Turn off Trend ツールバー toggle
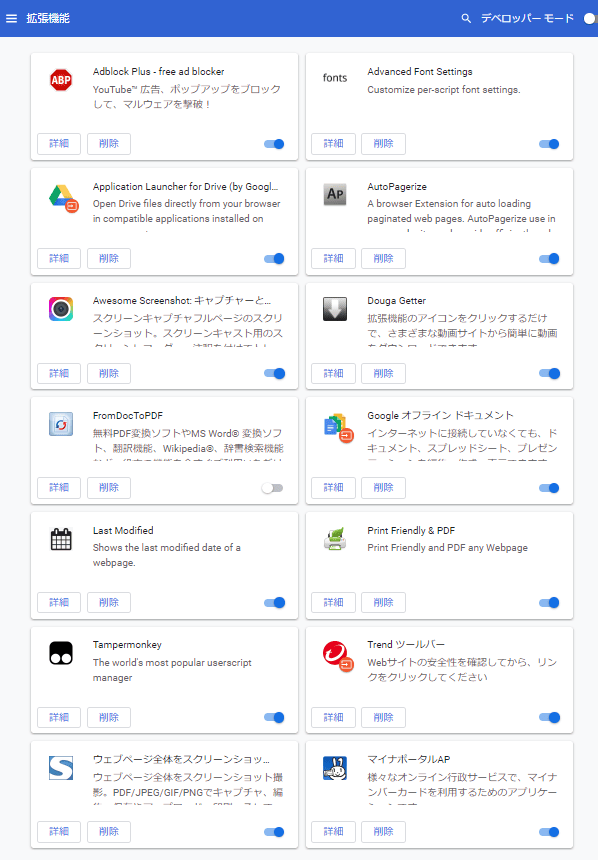Viewport: 598px width, 860px height. click(549, 717)
